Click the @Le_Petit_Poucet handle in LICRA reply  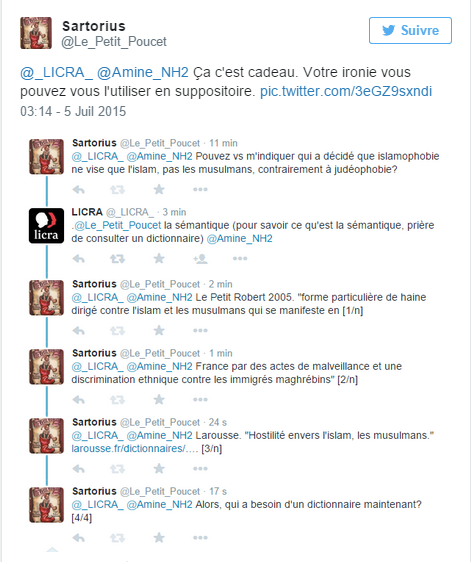118,225
